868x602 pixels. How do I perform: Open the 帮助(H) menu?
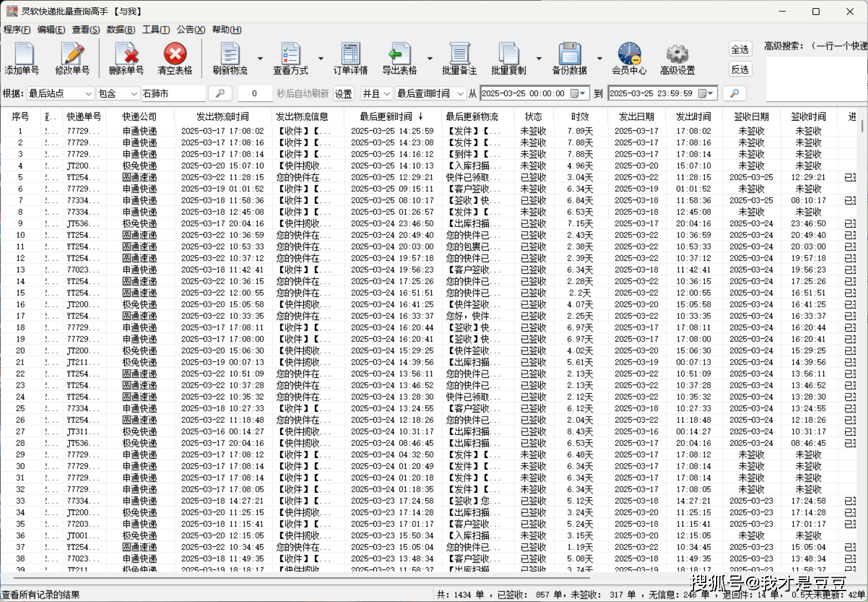pyautogui.click(x=227, y=29)
